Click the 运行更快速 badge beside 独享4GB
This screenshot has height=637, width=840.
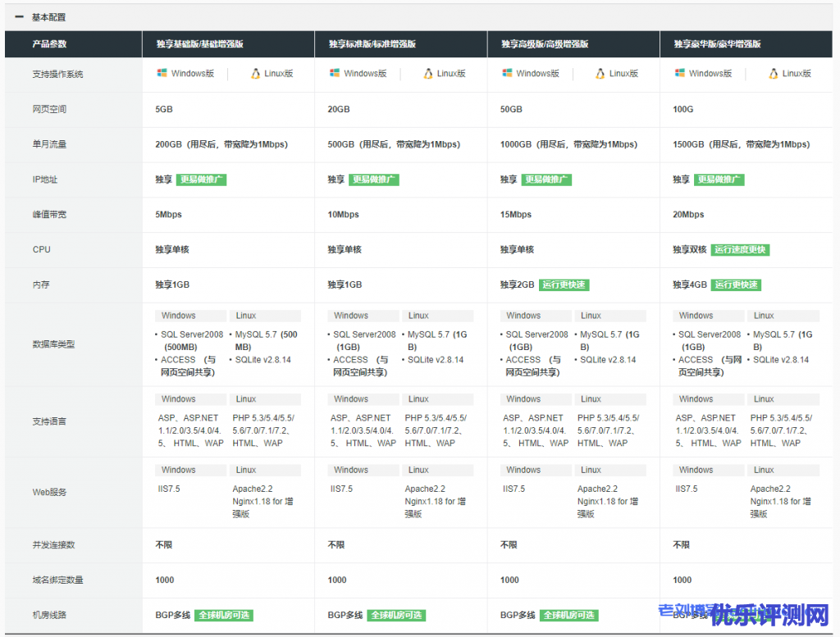click(x=736, y=284)
